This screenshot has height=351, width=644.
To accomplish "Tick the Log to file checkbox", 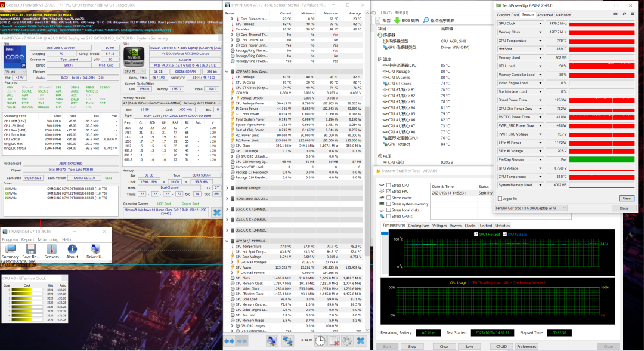I will pos(500,198).
